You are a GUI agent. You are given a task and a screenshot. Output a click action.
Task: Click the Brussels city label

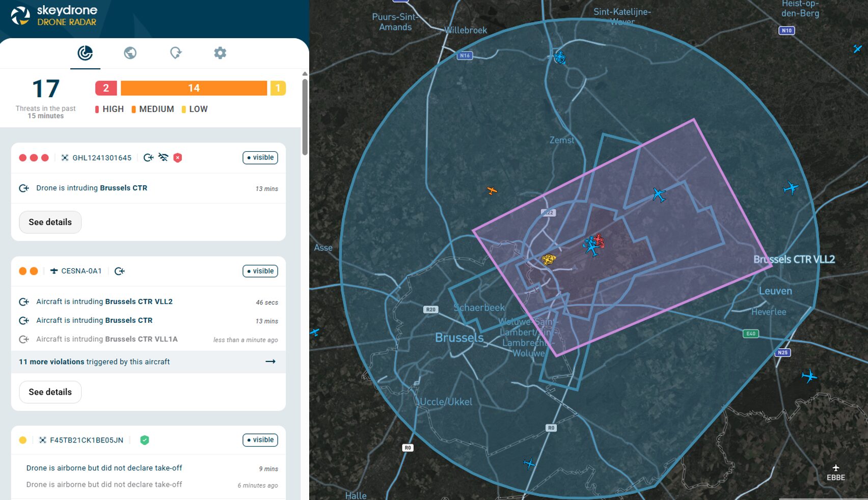(x=459, y=338)
